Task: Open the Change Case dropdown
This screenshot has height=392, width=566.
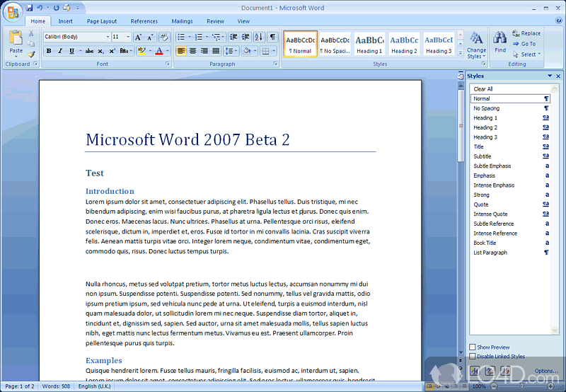Action: point(126,51)
